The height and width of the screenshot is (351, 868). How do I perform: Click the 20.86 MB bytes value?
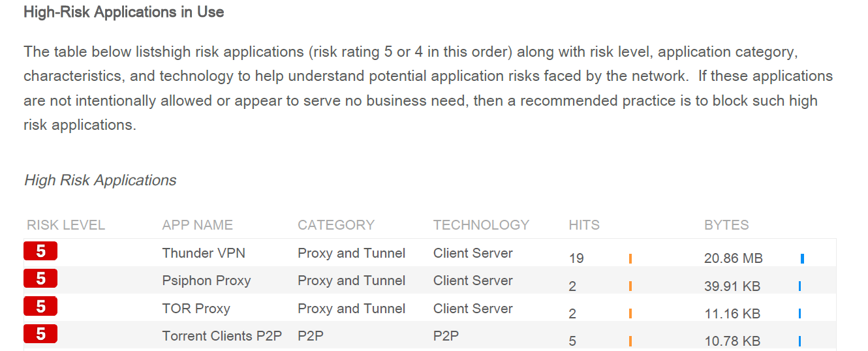coord(733,258)
